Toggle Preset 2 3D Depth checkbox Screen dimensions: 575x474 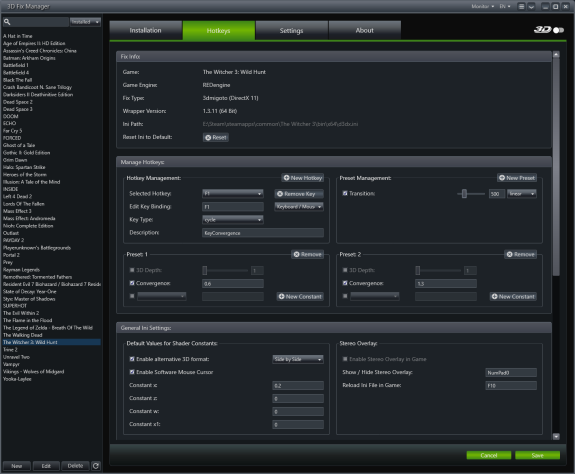point(345,270)
